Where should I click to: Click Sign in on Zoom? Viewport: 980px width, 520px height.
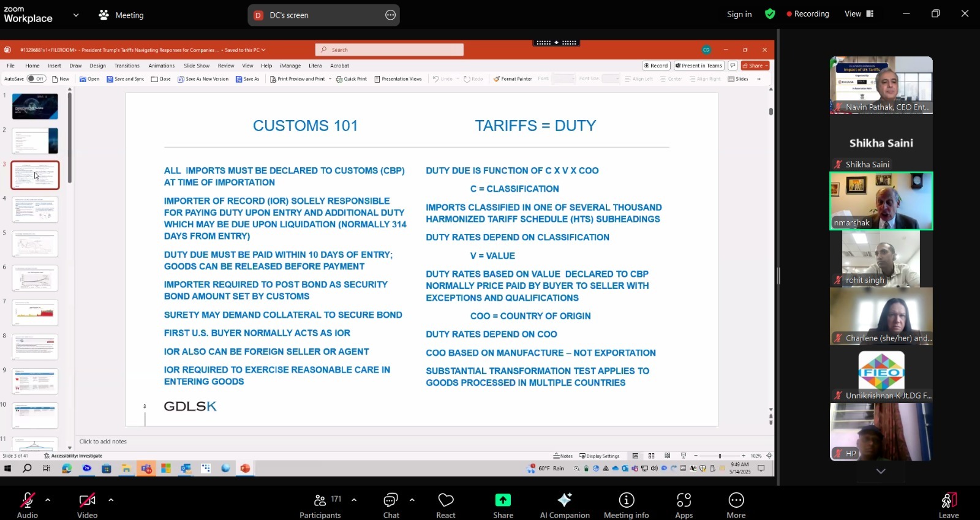tap(739, 14)
